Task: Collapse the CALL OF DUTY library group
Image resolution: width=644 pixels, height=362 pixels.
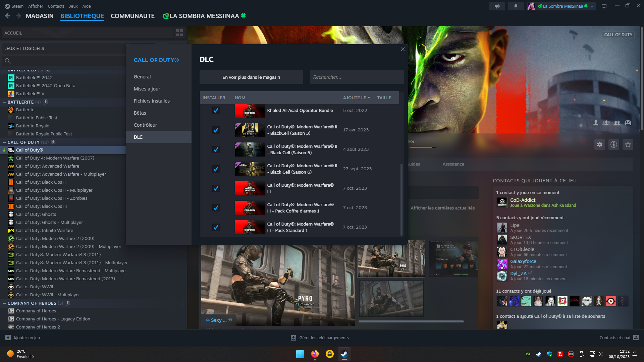Action: coord(4,142)
